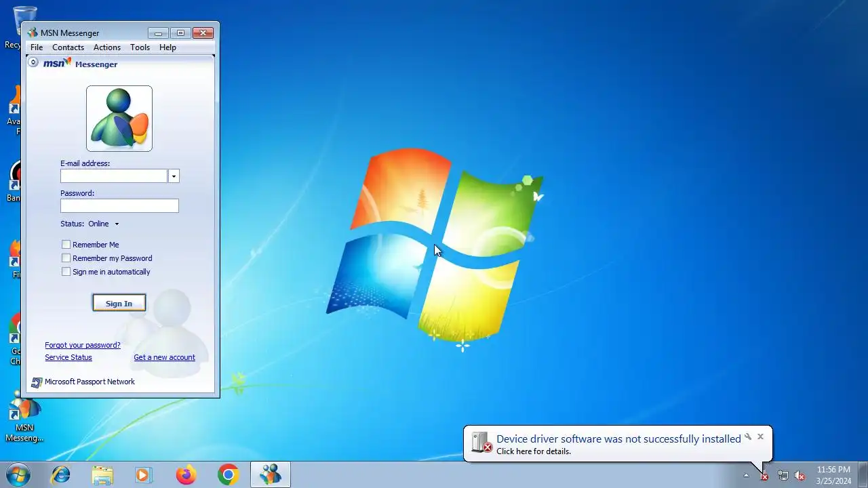This screenshot has width=868, height=488.
Task: Click the driver error icon in the balloon
Action: pos(481,443)
